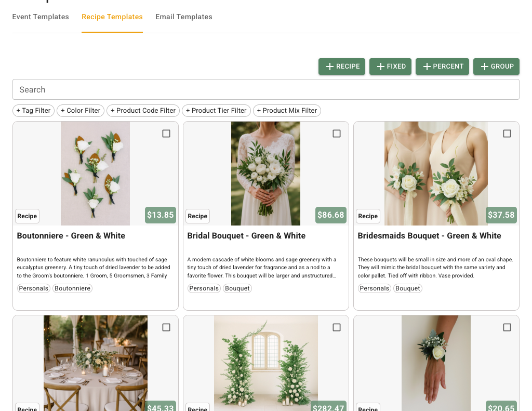Image resolution: width=532 pixels, height=411 pixels.
Task: Click the $20.65 price badge
Action: pos(501,407)
